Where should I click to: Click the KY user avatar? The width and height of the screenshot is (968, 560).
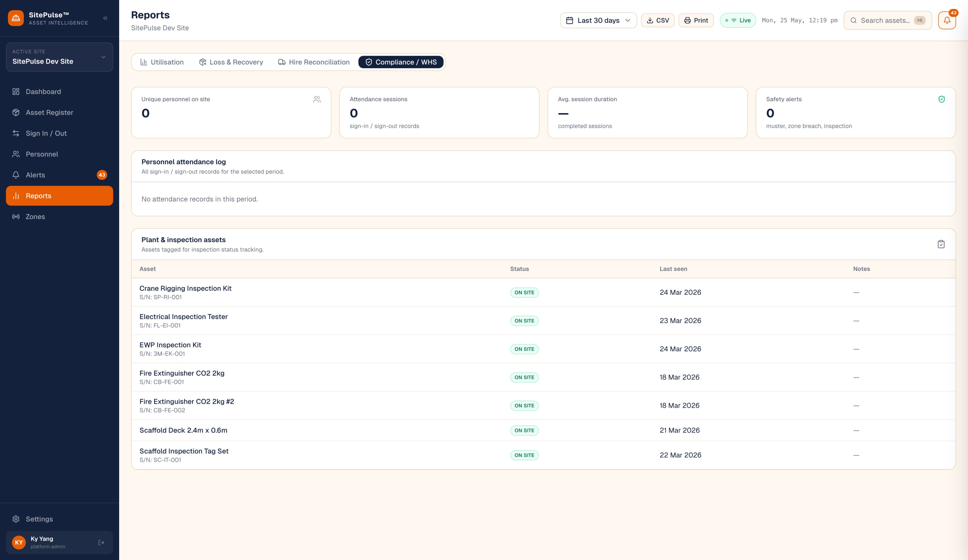19,542
